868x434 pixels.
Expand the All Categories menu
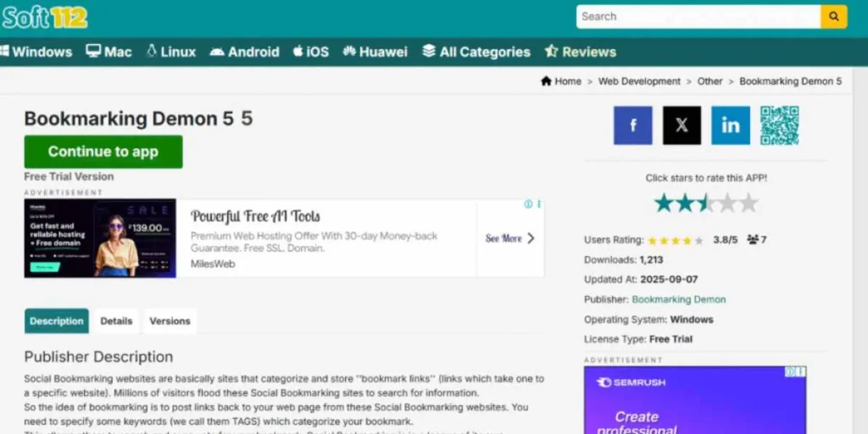pyautogui.click(x=476, y=52)
